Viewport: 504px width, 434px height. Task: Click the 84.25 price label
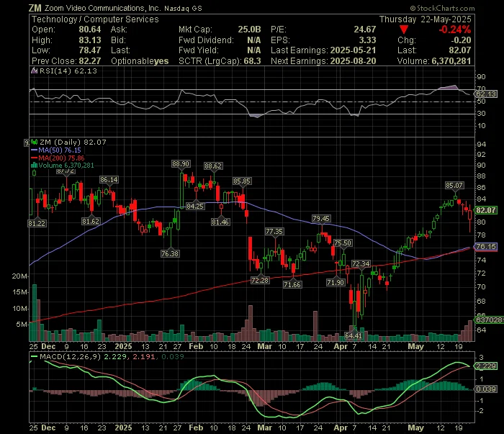click(195, 207)
